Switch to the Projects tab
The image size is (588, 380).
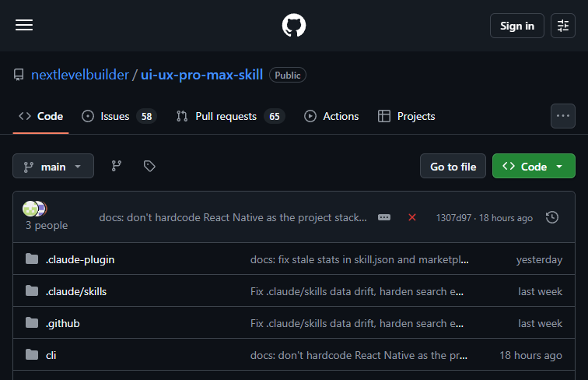tap(407, 116)
